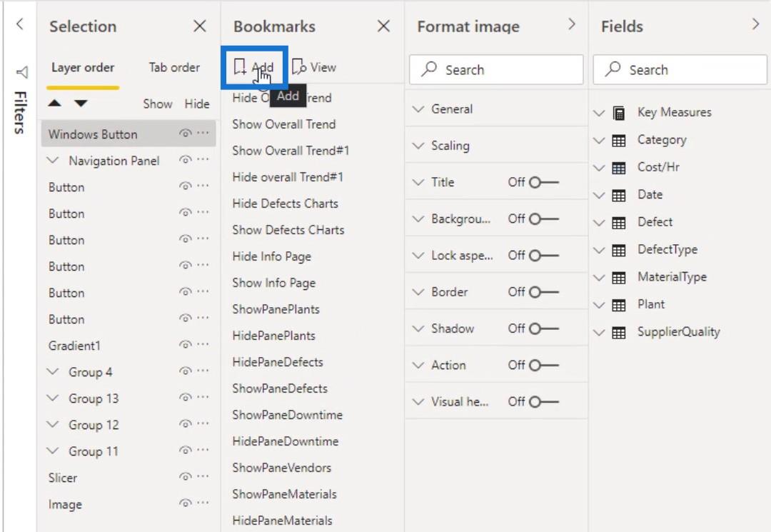Open more options for Navigation Panel

pos(203,159)
